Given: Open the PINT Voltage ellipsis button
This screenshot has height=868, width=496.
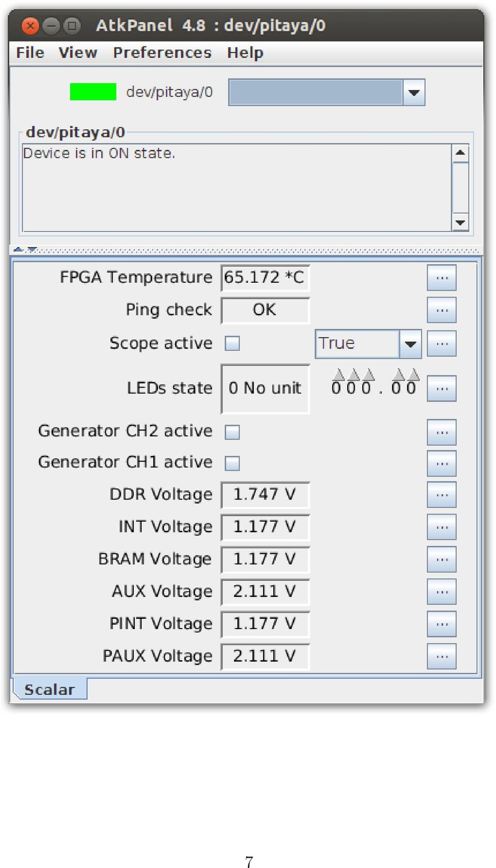Looking at the screenshot, I should (442, 624).
